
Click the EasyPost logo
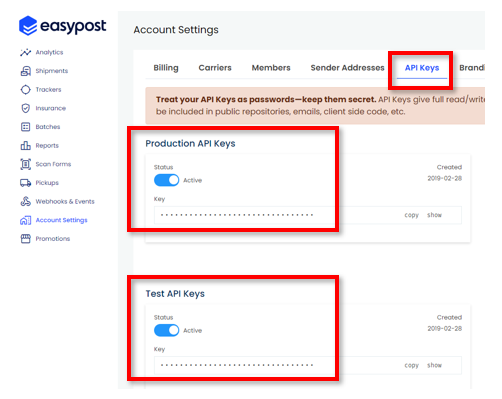(x=63, y=26)
